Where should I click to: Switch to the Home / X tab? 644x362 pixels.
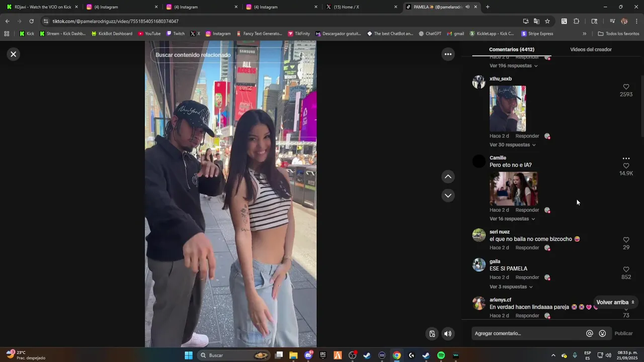coord(362,7)
